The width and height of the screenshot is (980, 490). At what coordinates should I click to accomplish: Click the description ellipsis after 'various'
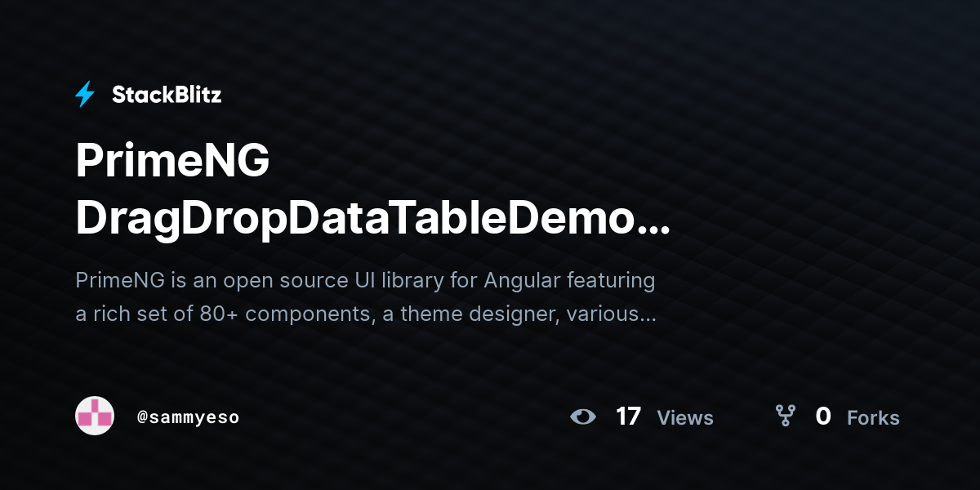pos(647,319)
